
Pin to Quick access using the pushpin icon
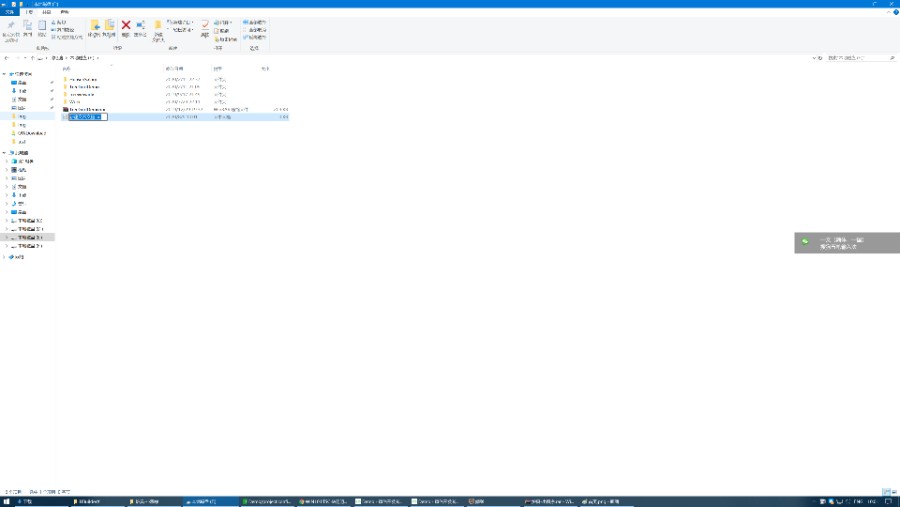11,27
